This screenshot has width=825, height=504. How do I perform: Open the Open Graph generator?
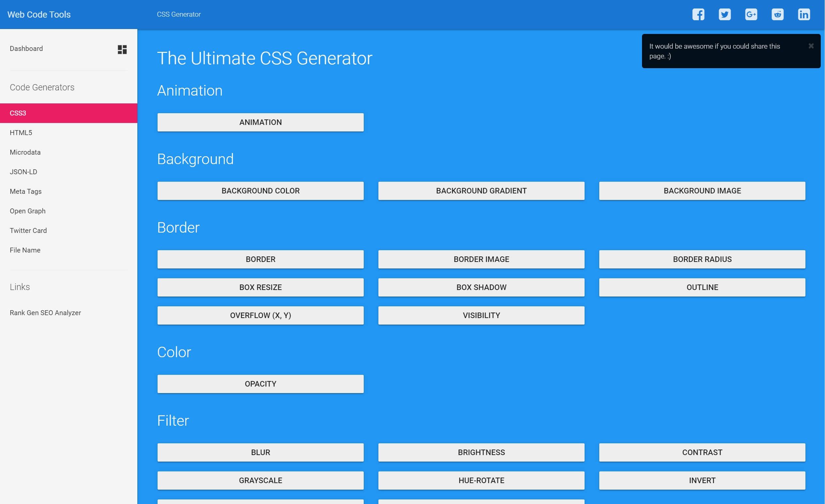(28, 211)
